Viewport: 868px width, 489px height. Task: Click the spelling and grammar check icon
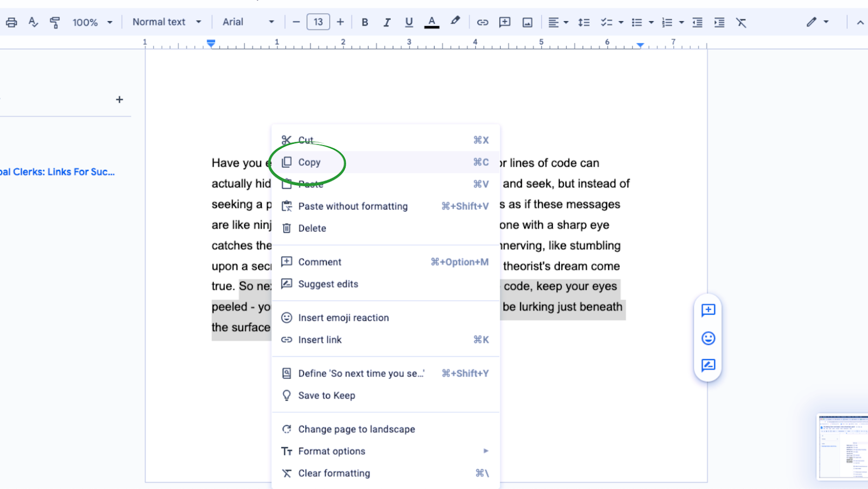tap(33, 22)
